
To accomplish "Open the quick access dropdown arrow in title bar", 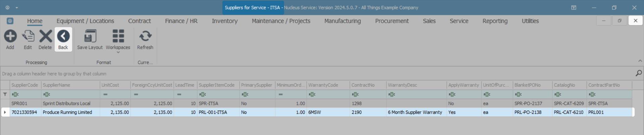I will coord(17,8).
